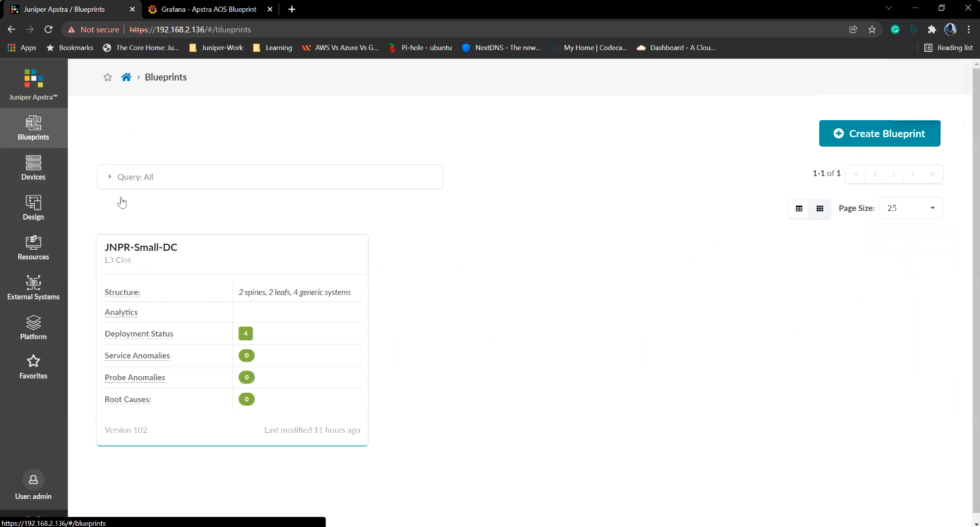This screenshot has width=980, height=527.
Task: Open the Devices sidebar section
Action: pos(34,168)
